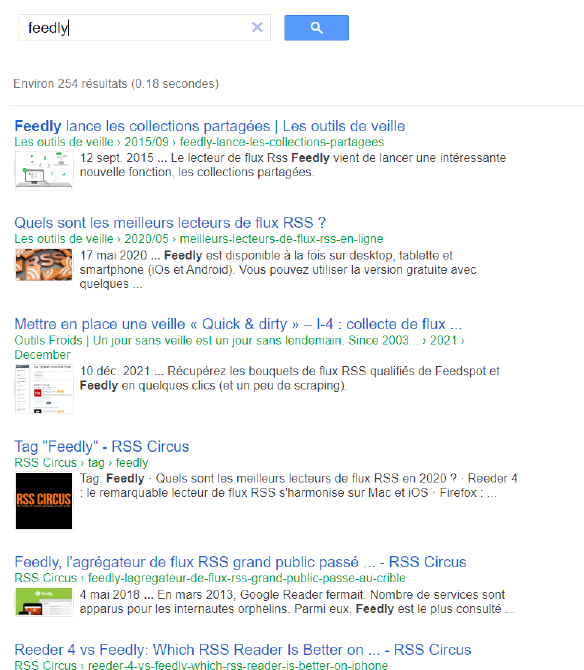Click the snippet dated '10 déc. 2021'
Screen dimensions: 584x670
pyautogui.click(x=290, y=378)
